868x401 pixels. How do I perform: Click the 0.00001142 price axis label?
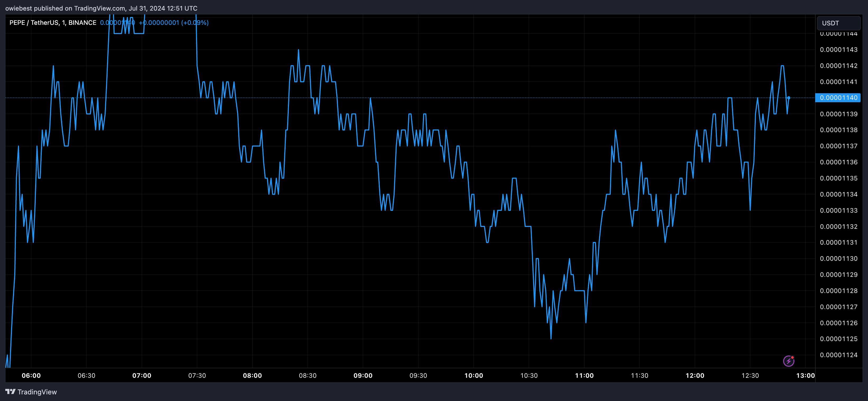coord(839,66)
